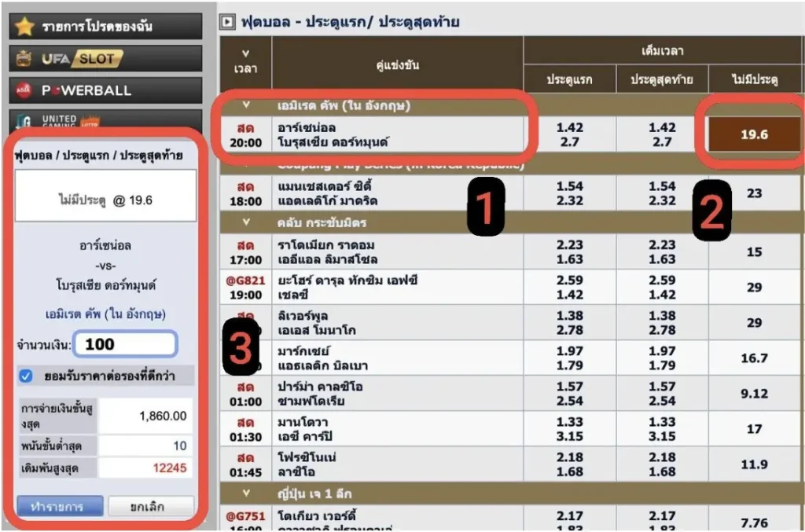The height and width of the screenshot is (532, 805).
Task: Select first-goal odds 1.42 for อาร์เซน่อล
Action: [x=570, y=127]
